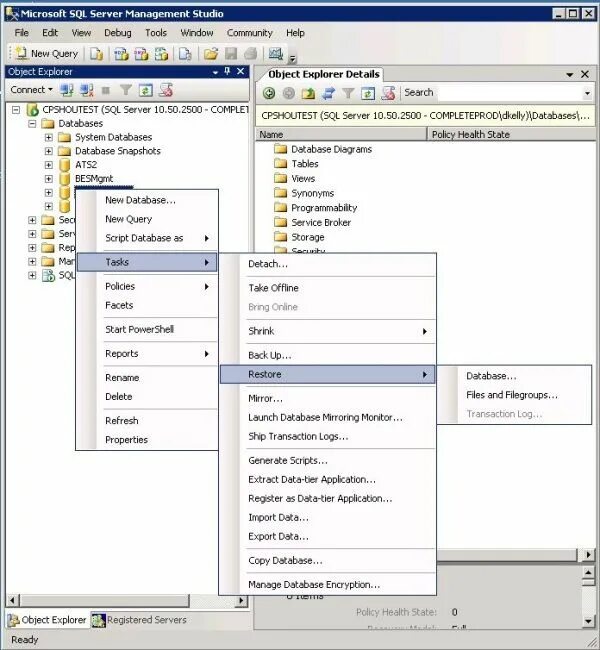The width and height of the screenshot is (600, 650).
Task: Expand the BESMgmt database node
Action: (x=49, y=179)
